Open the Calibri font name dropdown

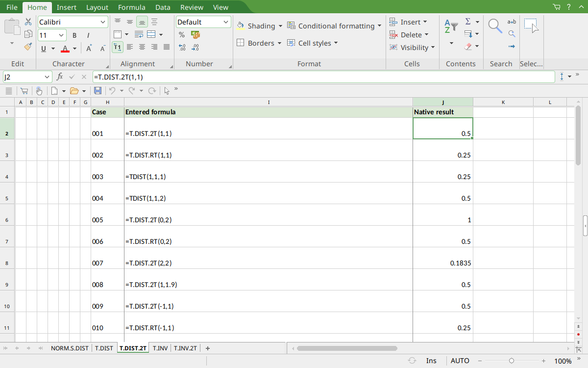[103, 22]
